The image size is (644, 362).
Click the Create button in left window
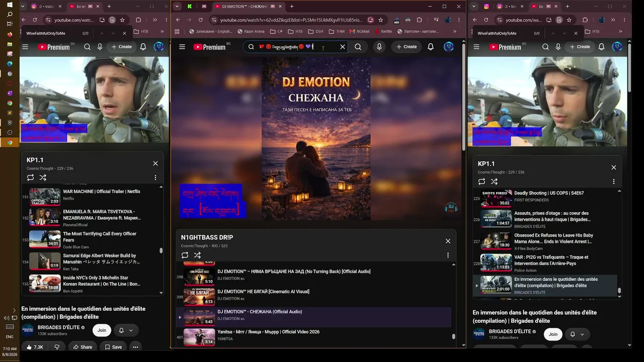[x=122, y=47]
